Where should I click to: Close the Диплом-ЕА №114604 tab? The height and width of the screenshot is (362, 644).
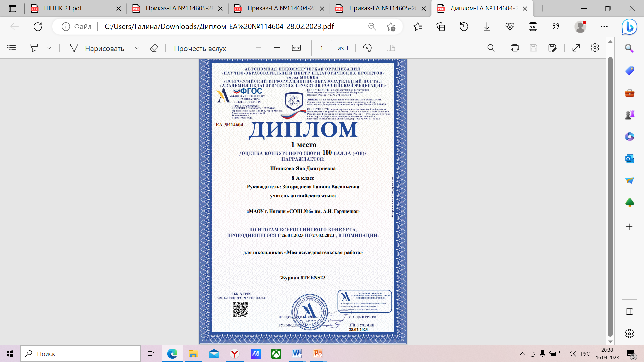[525, 9]
